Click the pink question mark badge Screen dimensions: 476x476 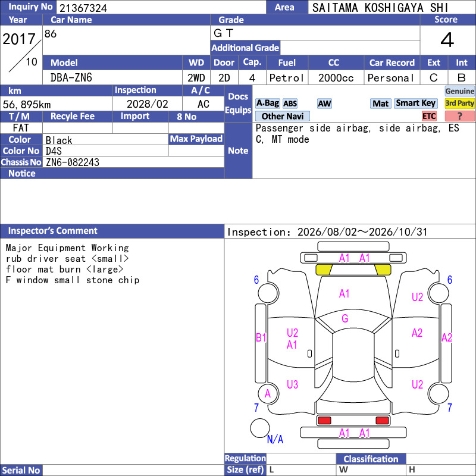459,116
